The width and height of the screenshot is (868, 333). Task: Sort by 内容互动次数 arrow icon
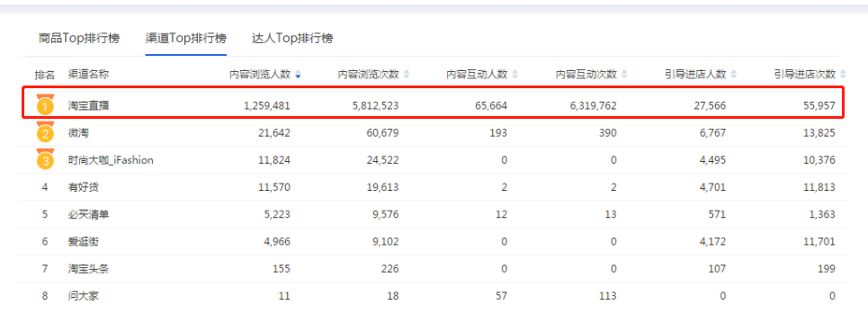[624, 75]
